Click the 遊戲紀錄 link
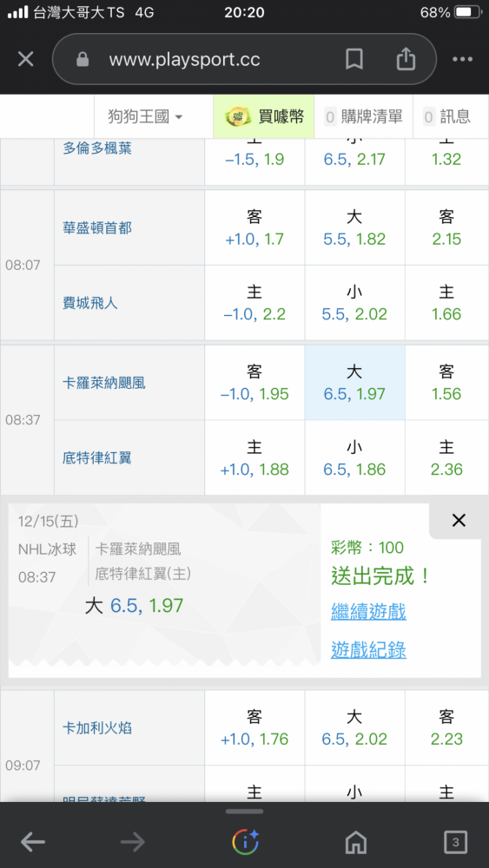Viewport: 489px width, 868px height. click(369, 649)
